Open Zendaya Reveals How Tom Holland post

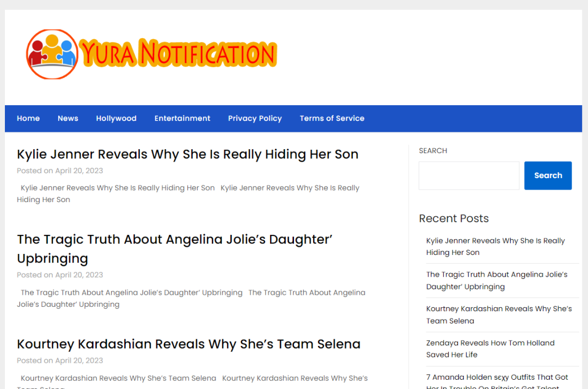[x=490, y=349]
